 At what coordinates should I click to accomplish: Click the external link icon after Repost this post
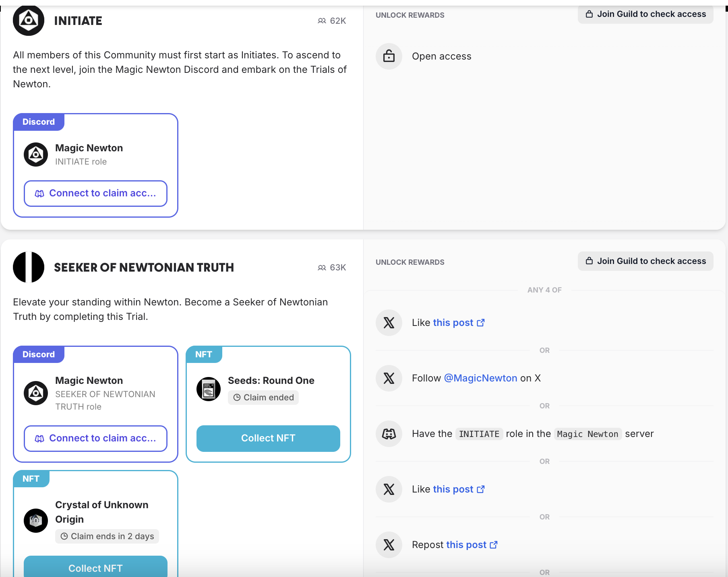(494, 545)
